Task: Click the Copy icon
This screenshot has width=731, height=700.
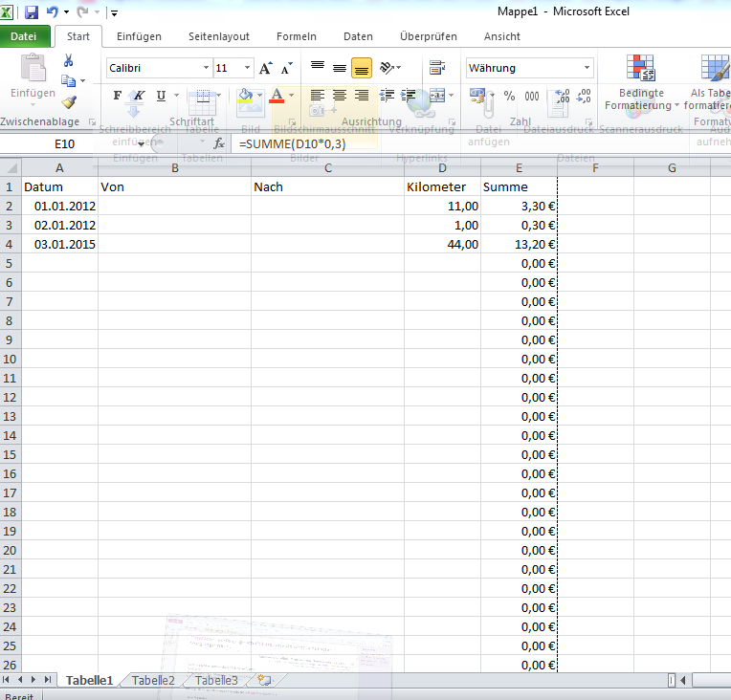Action: [69, 81]
